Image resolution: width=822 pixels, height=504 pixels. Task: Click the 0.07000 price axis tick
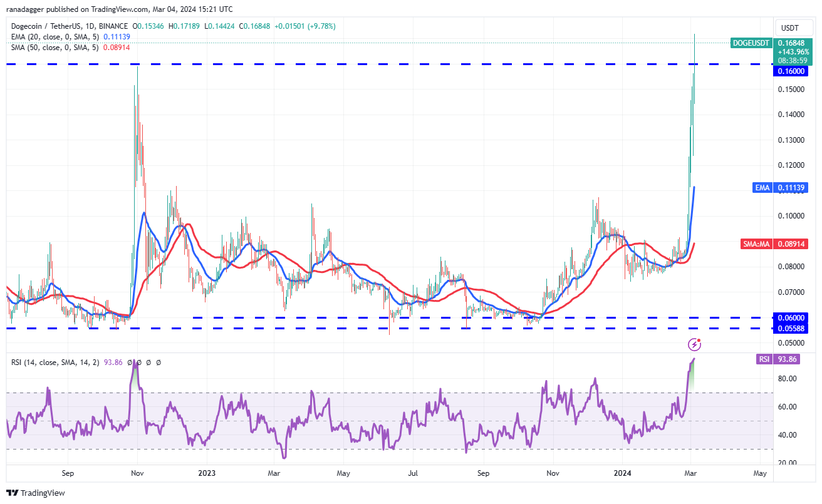[791, 292]
